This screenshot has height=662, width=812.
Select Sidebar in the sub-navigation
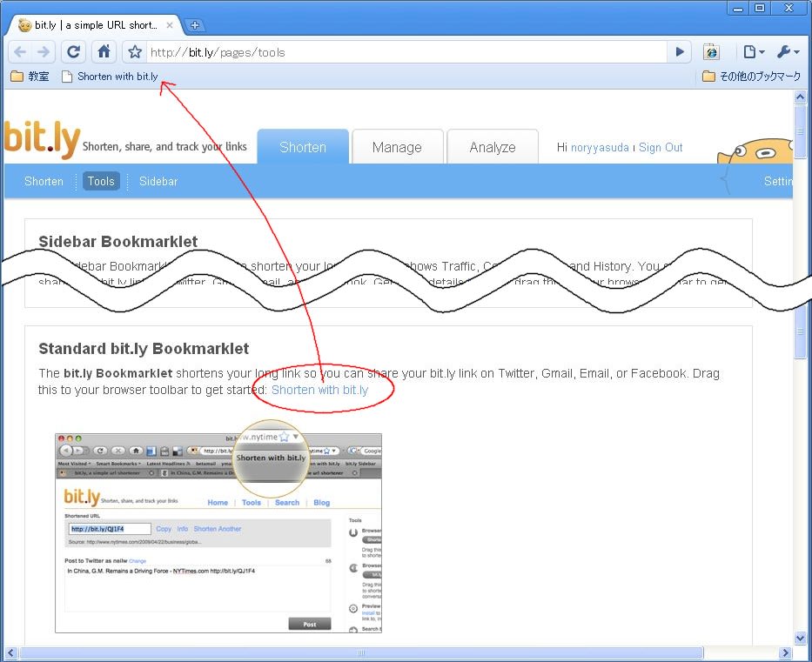pyautogui.click(x=158, y=181)
